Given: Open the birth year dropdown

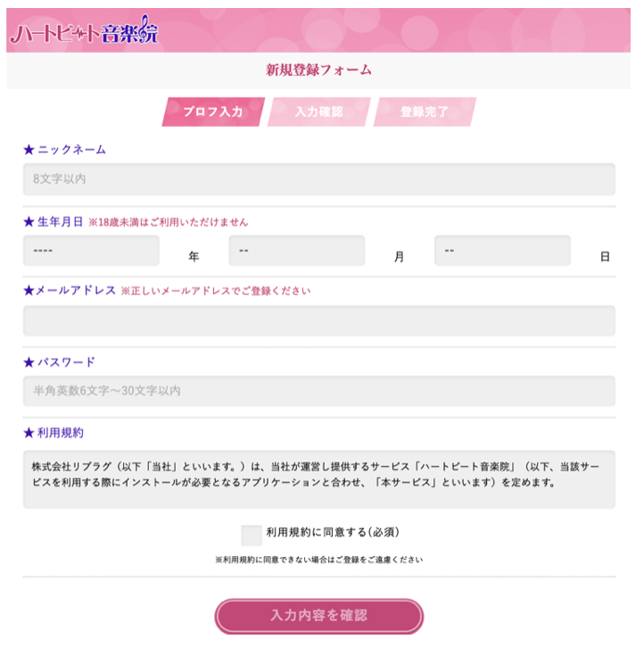Looking at the screenshot, I should pyautogui.click(x=91, y=250).
